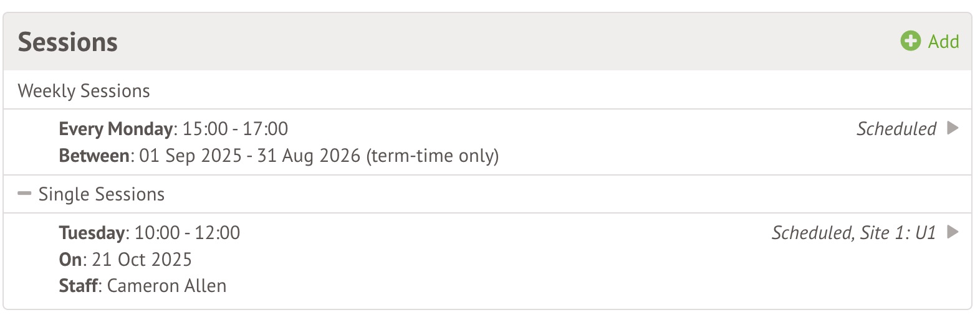Click the Scheduled status on Monday session

896,129
